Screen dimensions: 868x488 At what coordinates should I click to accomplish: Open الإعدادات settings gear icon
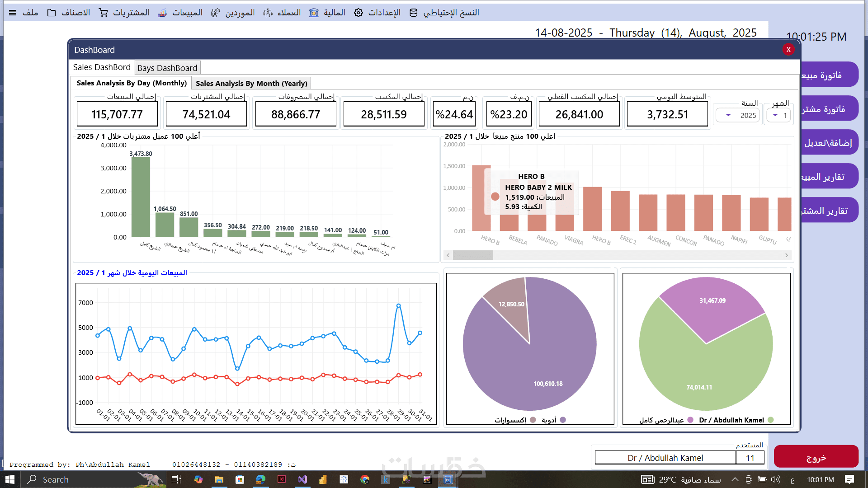pos(359,13)
